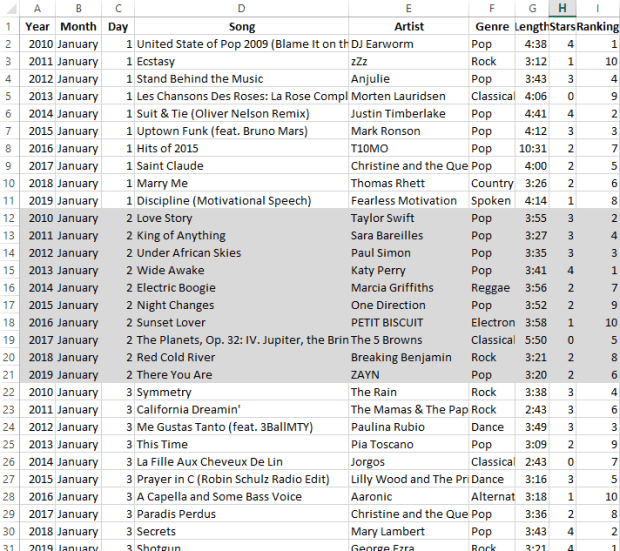Click the Reggae genre cell
This screenshot has height=551, width=620.
point(491,288)
